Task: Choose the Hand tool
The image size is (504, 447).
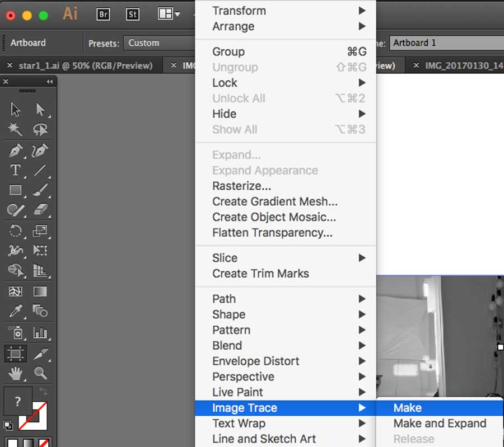Action: [16, 372]
